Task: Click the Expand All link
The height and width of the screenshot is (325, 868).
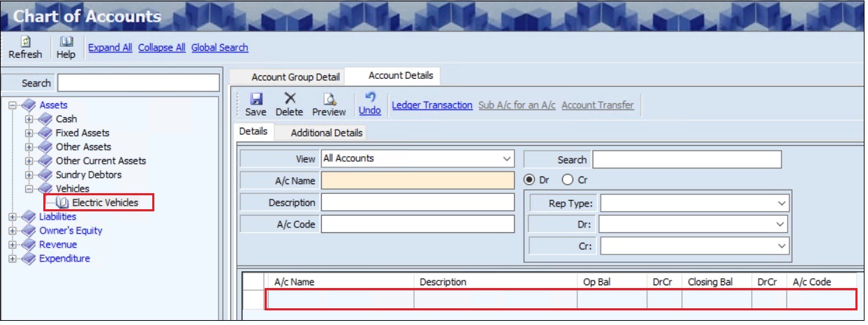Action: pos(110,47)
